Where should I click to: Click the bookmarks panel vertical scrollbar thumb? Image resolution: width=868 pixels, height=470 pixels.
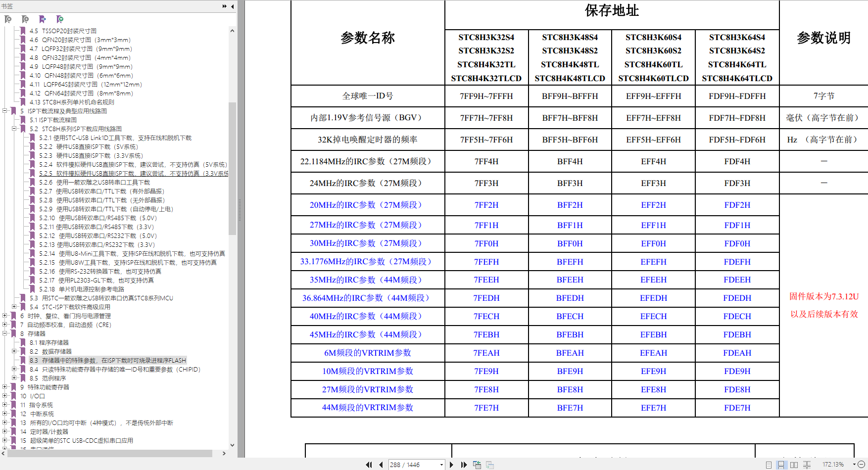pyautogui.click(x=232, y=168)
